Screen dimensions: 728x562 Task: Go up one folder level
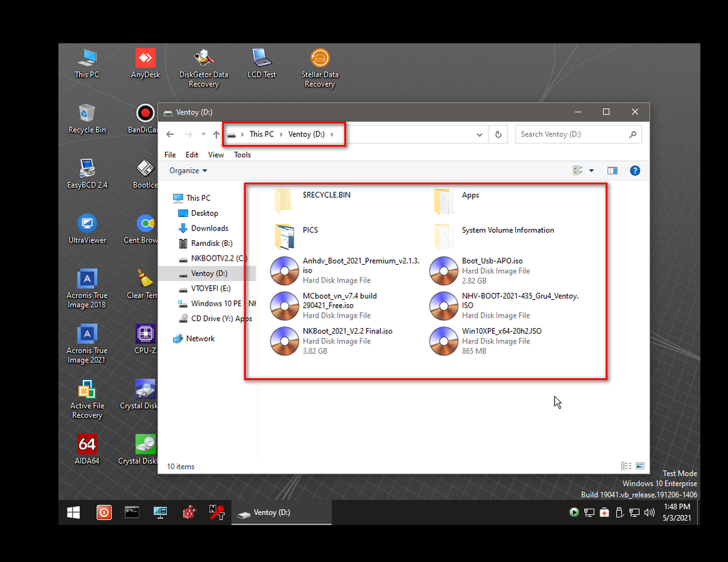(216, 134)
